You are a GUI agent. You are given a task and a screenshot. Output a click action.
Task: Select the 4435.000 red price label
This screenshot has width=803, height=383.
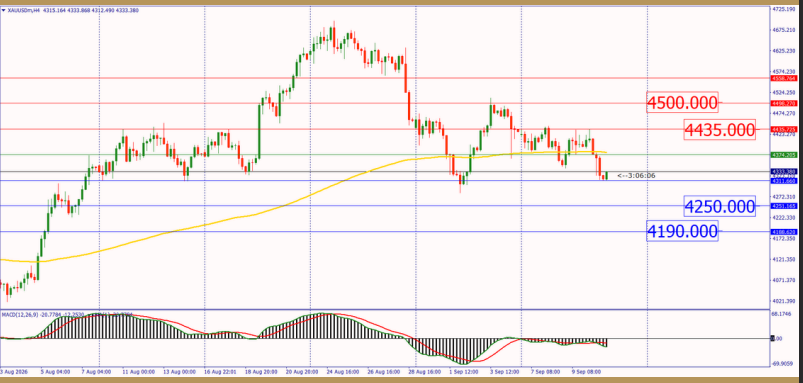click(720, 130)
